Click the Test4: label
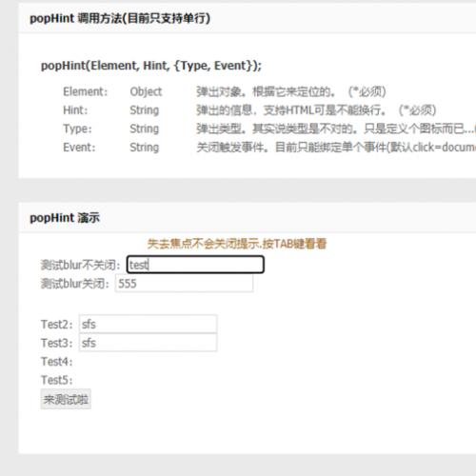The width and height of the screenshot is (476, 476). [x=57, y=362]
